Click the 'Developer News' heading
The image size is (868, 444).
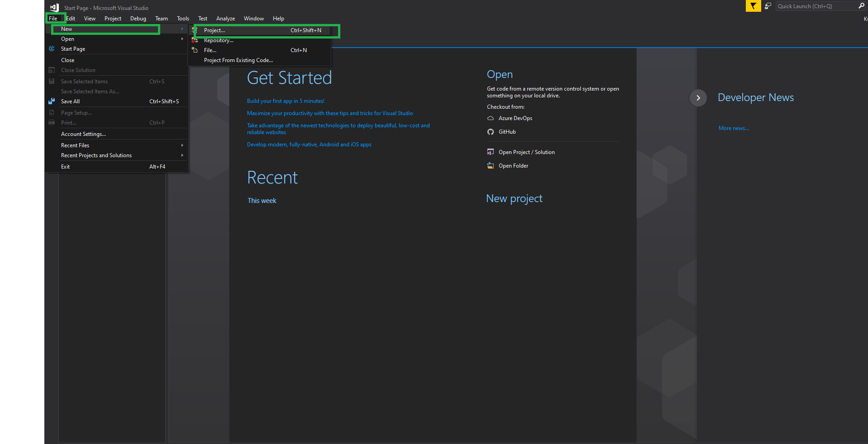pos(756,97)
